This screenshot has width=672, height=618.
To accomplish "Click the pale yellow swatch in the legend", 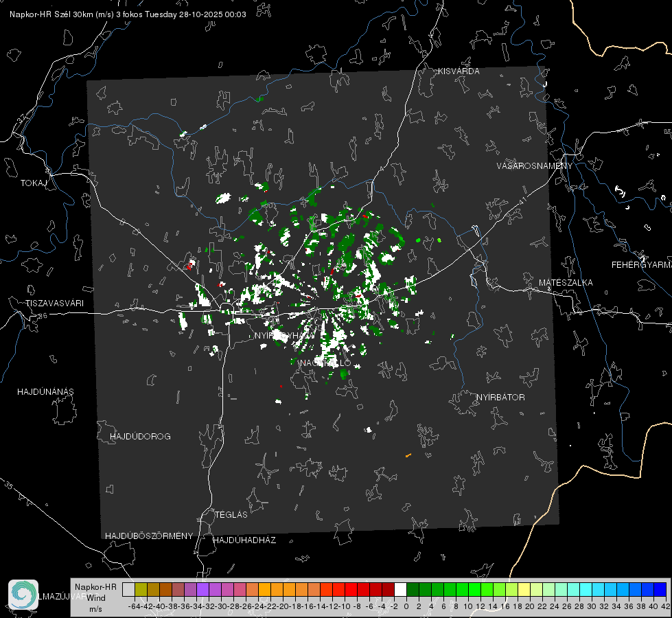I will 524,589.
